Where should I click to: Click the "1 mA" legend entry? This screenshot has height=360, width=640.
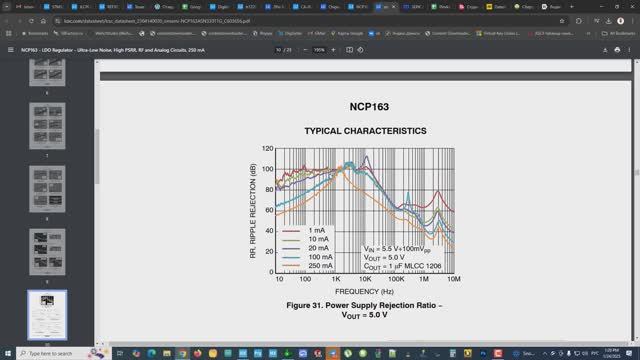[x=304, y=230]
